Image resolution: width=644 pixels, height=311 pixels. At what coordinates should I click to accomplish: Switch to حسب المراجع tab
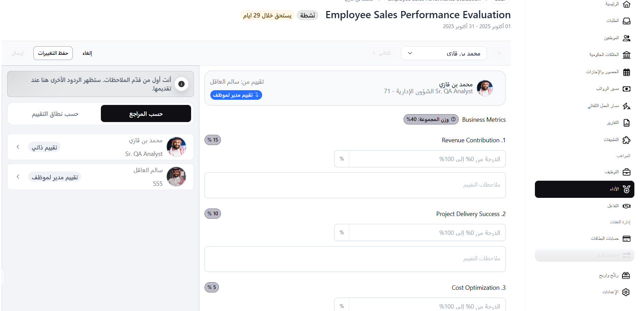coord(146,114)
